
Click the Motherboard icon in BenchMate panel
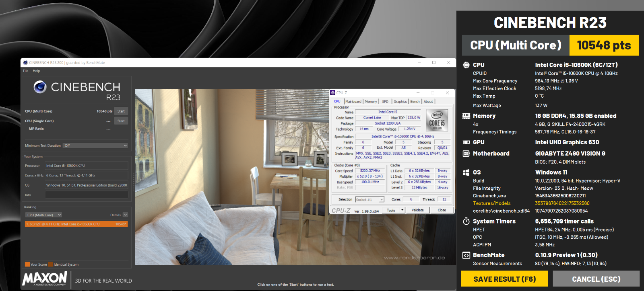466,154
